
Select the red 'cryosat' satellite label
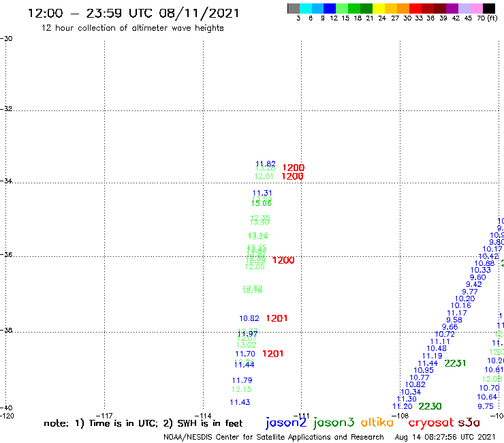click(431, 423)
